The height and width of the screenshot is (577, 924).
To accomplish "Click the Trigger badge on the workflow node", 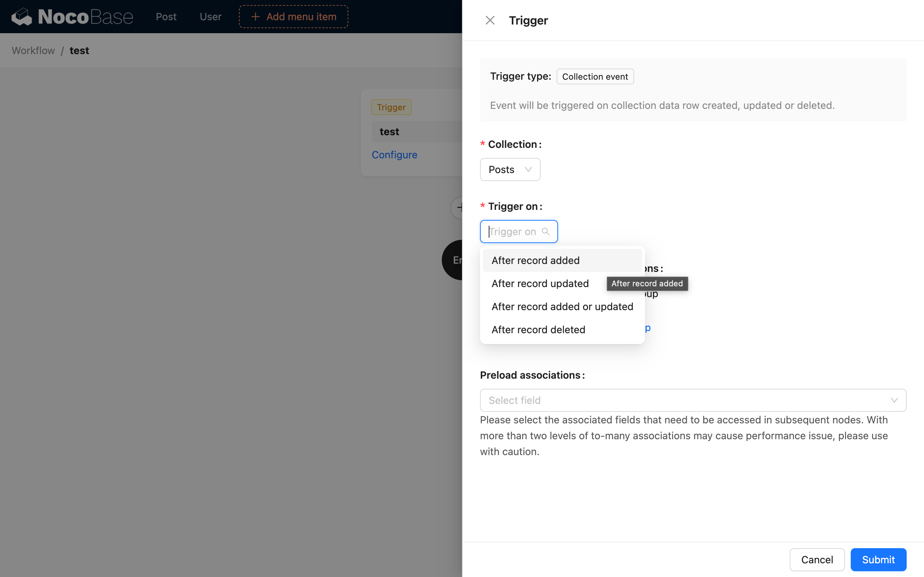I will click(391, 107).
